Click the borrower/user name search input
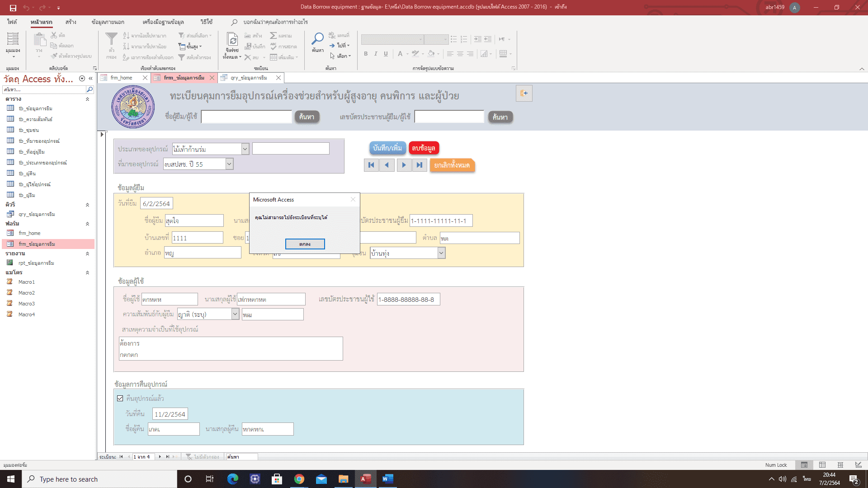The image size is (868, 488). pos(246,117)
